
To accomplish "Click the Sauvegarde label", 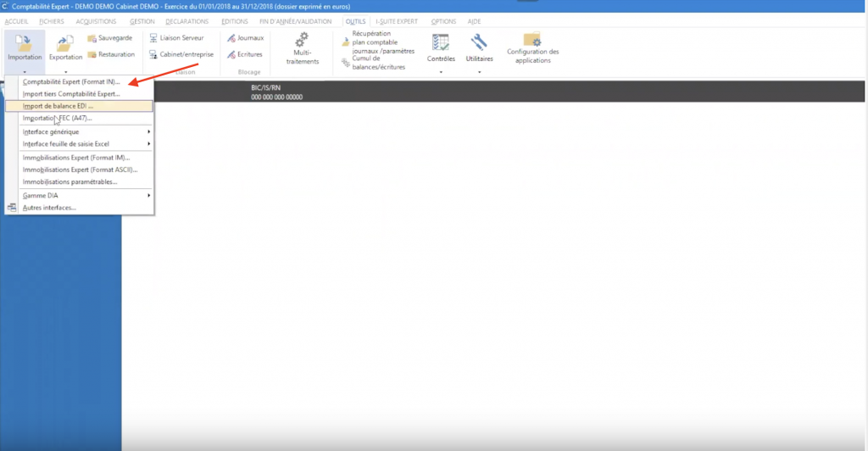I will point(115,38).
